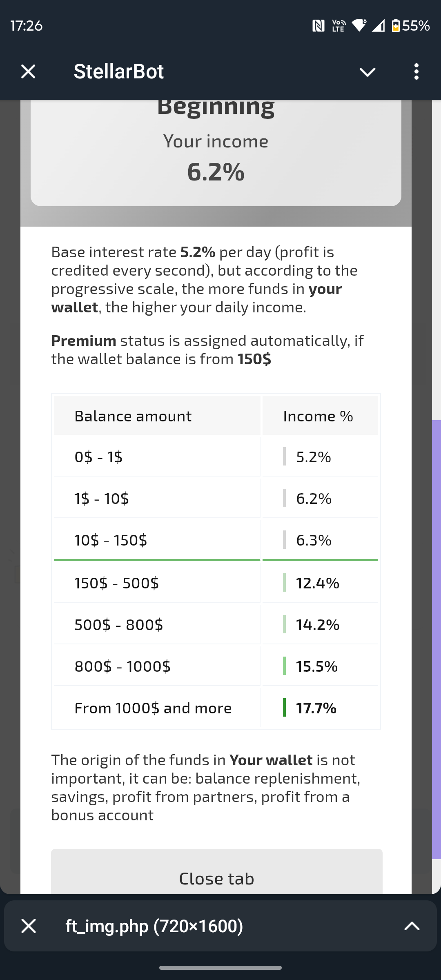Tap the battery 55% indicator
Screen dimensions: 441x980
(411, 26)
